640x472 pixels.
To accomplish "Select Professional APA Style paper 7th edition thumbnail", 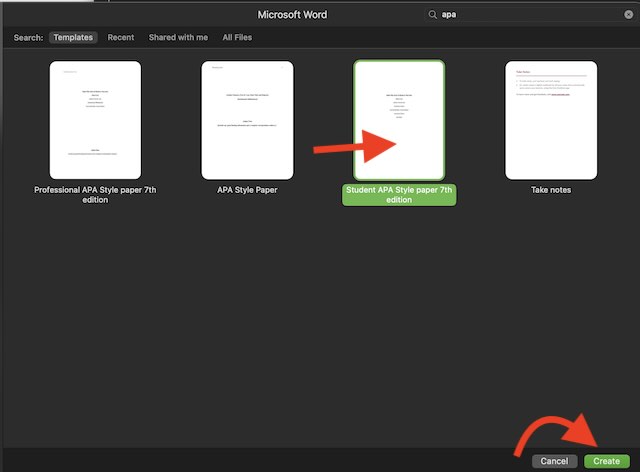I will tap(96, 120).
